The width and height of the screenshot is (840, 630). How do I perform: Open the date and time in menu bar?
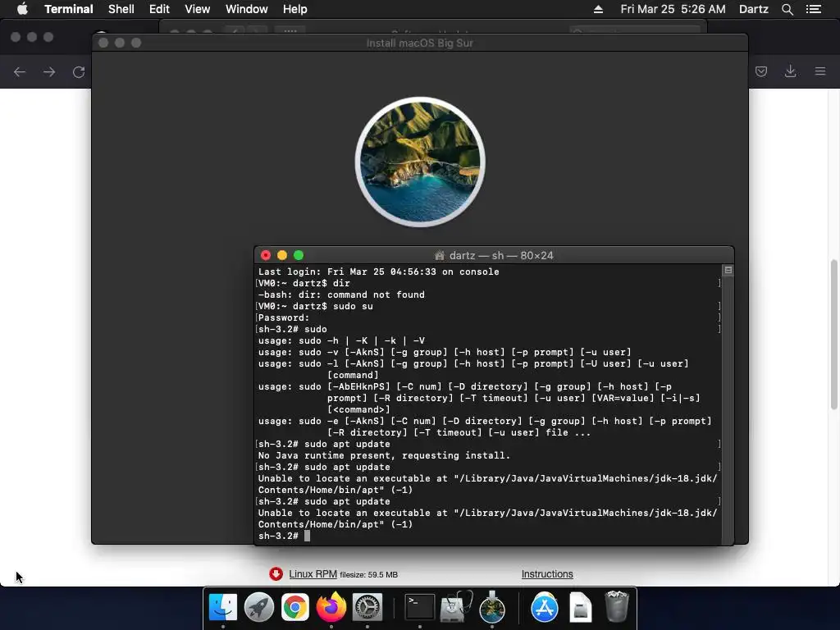click(673, 9)
